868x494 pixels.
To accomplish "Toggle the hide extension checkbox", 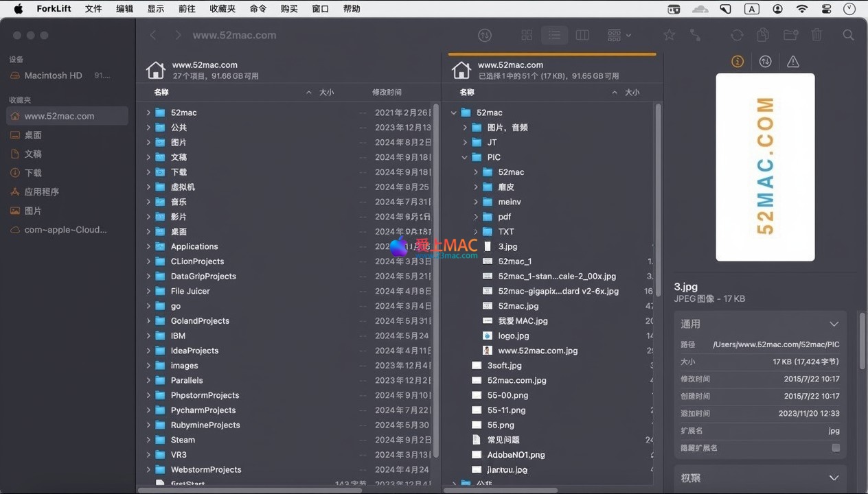I will coord(836,448).
